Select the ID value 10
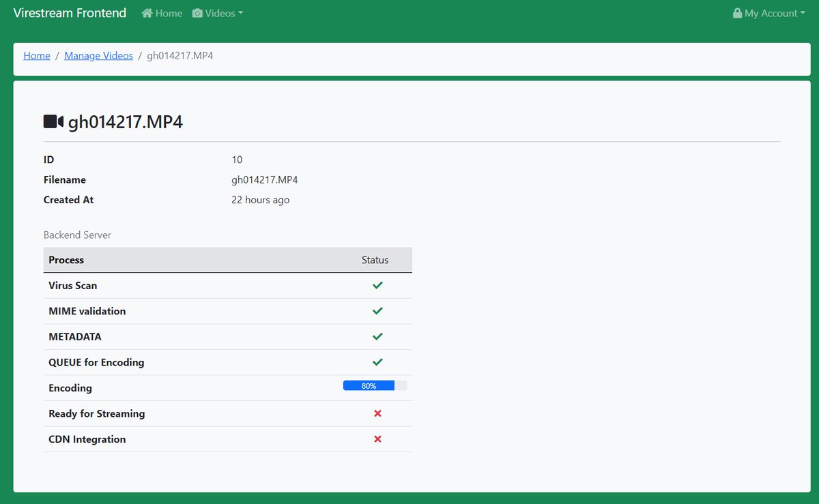Image resolution: width=819 pixels, height=504 pixels. pos(237,160)
